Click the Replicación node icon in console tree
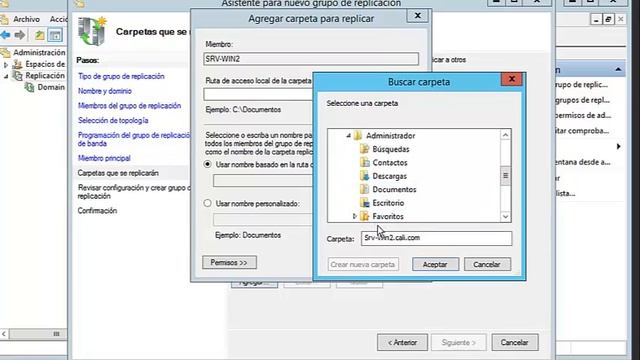This screenshot has height=360, width=640. click(17, 76)
